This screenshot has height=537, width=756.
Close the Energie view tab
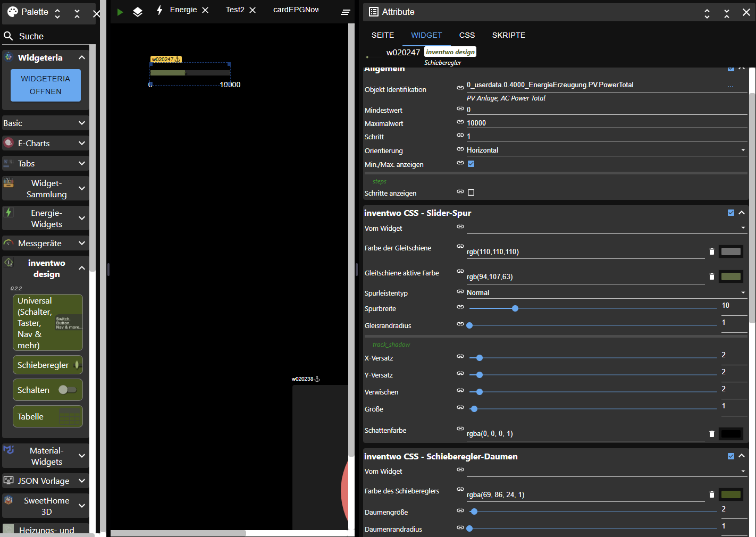[205, 10]
